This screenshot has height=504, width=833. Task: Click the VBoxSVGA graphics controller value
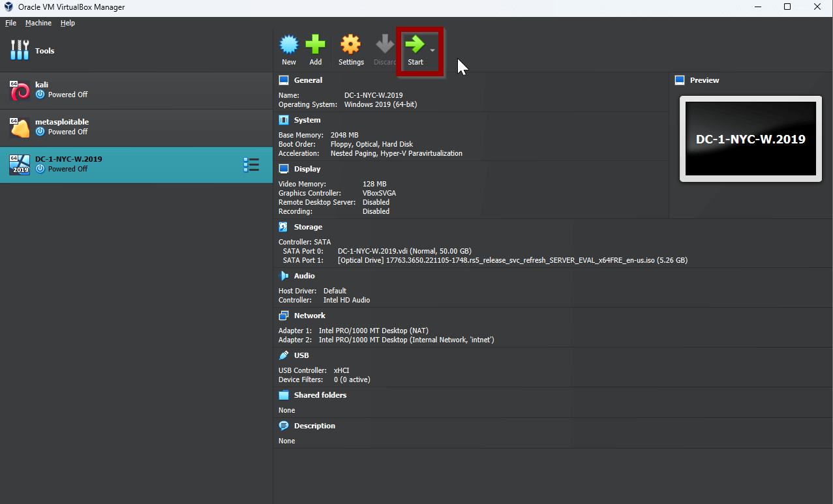pyautogui.click(x=379, y=193)
